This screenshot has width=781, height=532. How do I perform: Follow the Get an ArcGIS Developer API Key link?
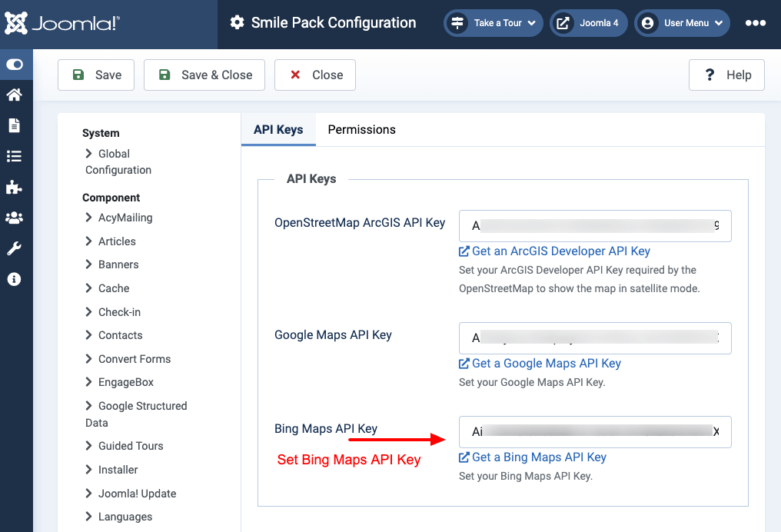561,251
